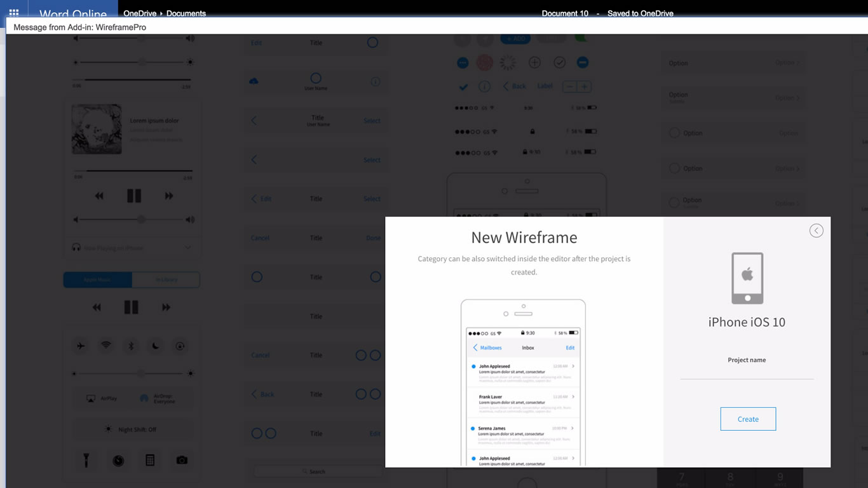Toggle Airplane mode in control center
The image size is (868, 488).
pos(81,346)
